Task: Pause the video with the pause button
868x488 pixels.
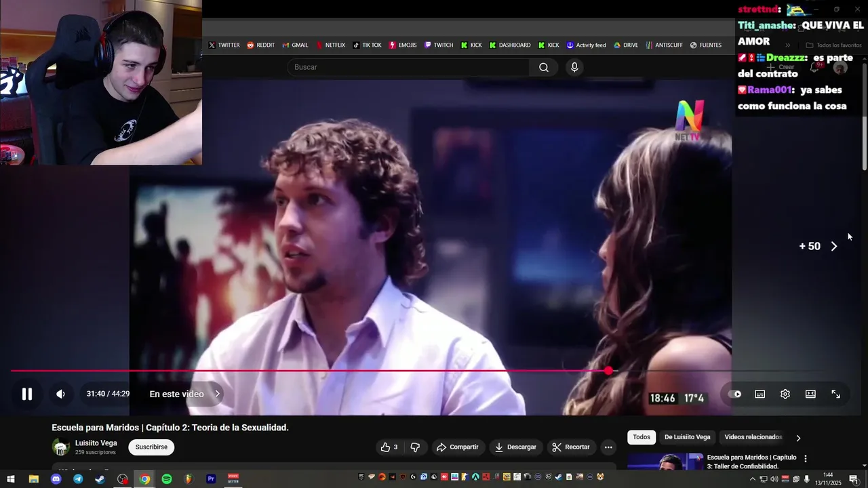Action: [x=27, y=394]
